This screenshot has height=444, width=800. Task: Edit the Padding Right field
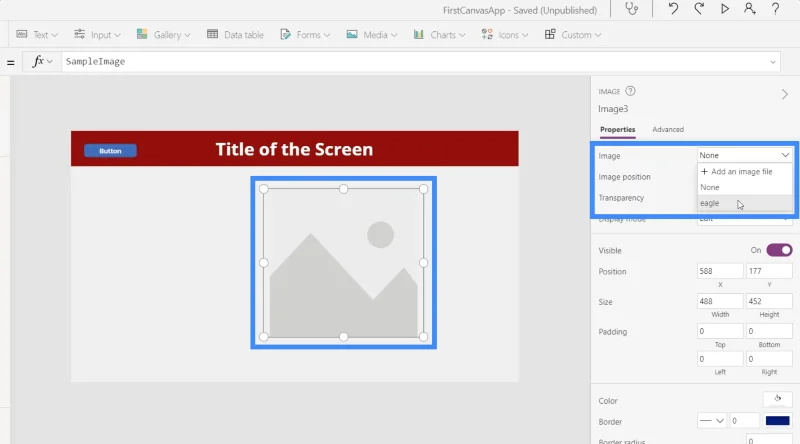769,359
